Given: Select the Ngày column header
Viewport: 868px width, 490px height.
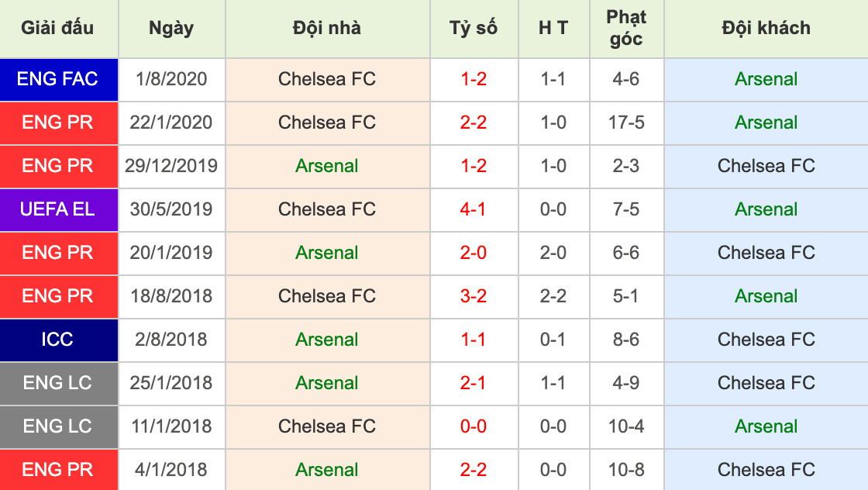Looking at the screenshot, I should (x=171, y=28).
